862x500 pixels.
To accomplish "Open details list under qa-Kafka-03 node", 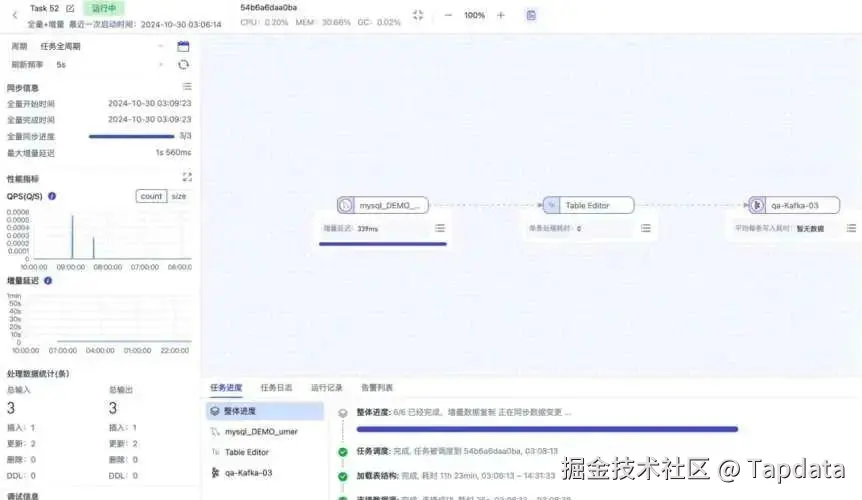I will 851,228.
